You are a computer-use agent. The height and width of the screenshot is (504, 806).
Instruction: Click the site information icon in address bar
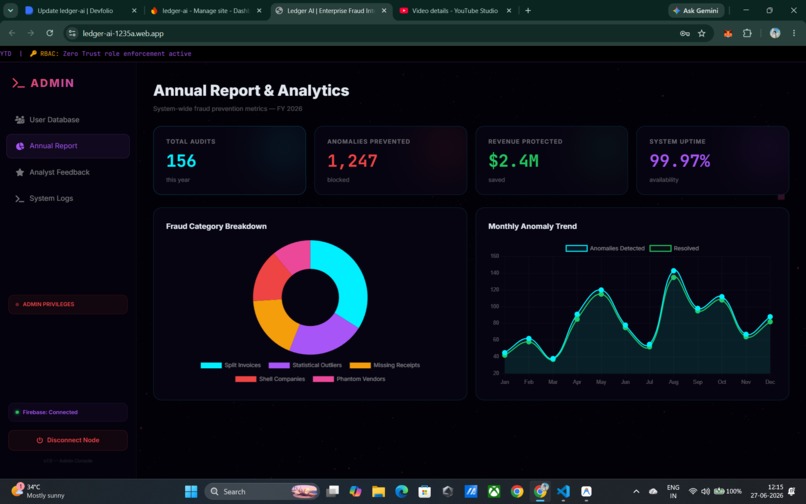pyautogui.click(x=72, y=33)
